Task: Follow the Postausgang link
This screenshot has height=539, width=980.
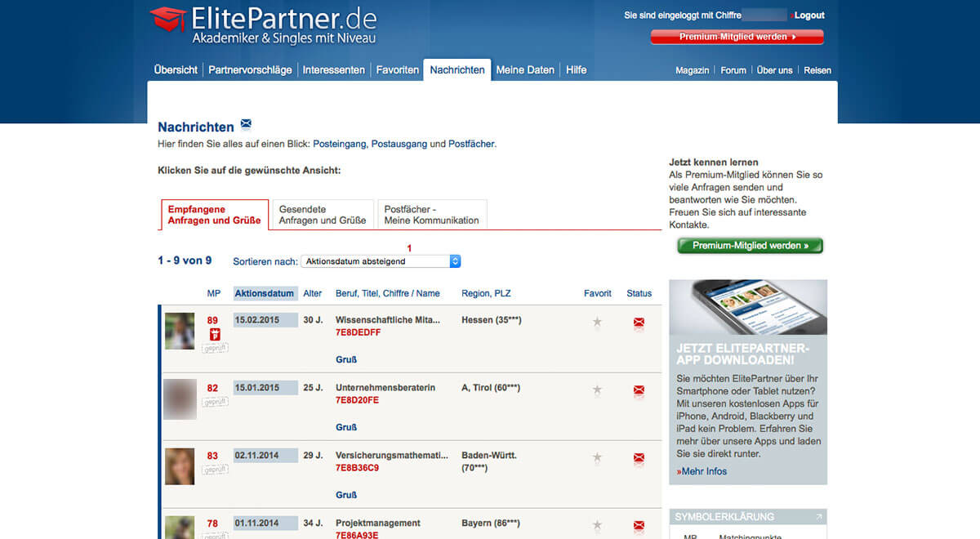Action: [399, 144]
